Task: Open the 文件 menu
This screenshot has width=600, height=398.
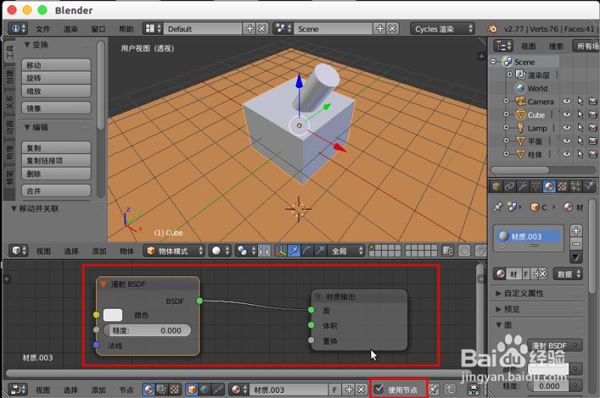Action: click(x=43, y=29)
